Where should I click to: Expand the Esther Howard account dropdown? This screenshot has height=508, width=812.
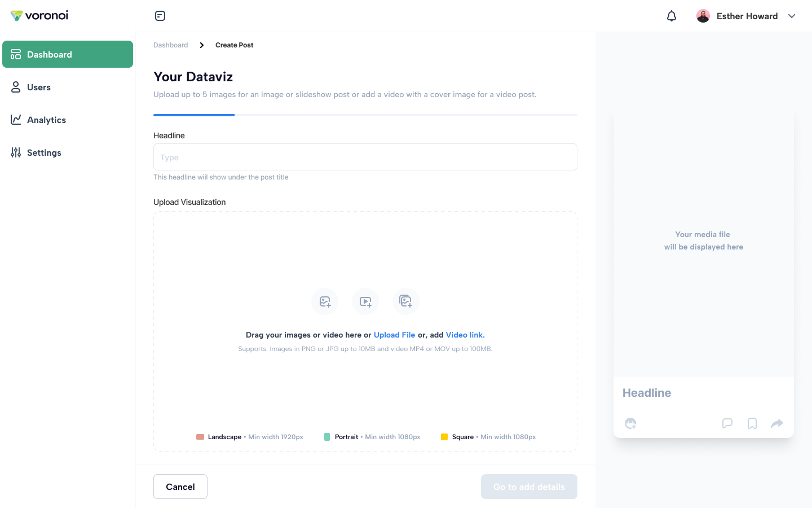(792, 16)
